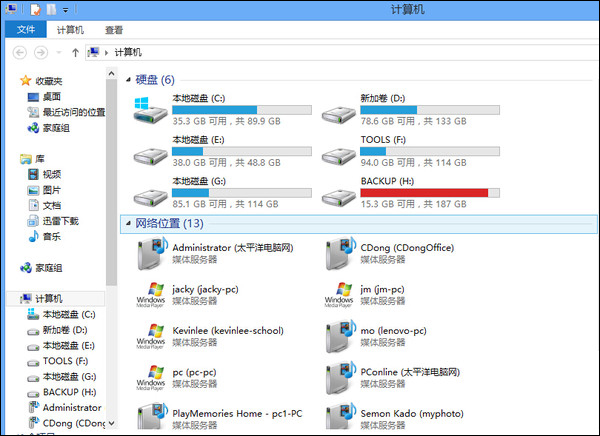
Task: Select 库 in the navigation pane
Action: click(33, 159)
